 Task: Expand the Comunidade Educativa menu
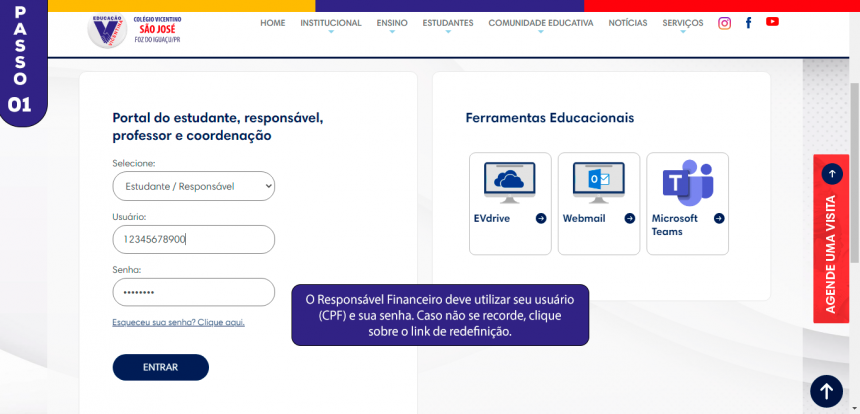[541, 23]
